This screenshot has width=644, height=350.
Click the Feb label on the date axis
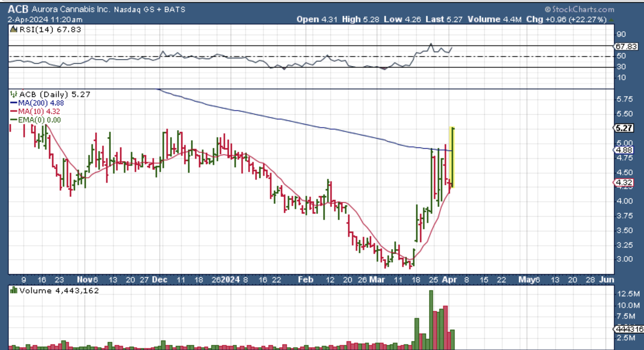point(306,280)
